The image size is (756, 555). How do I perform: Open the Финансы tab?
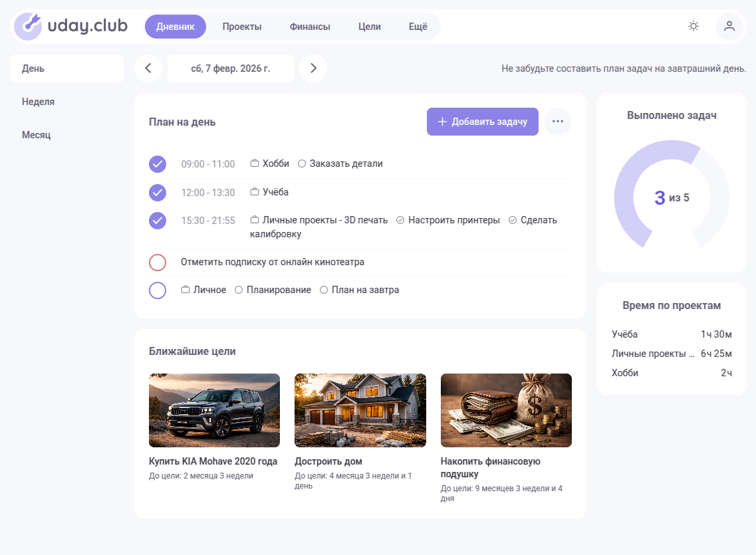pyautogui.click(x=310, y=27)
